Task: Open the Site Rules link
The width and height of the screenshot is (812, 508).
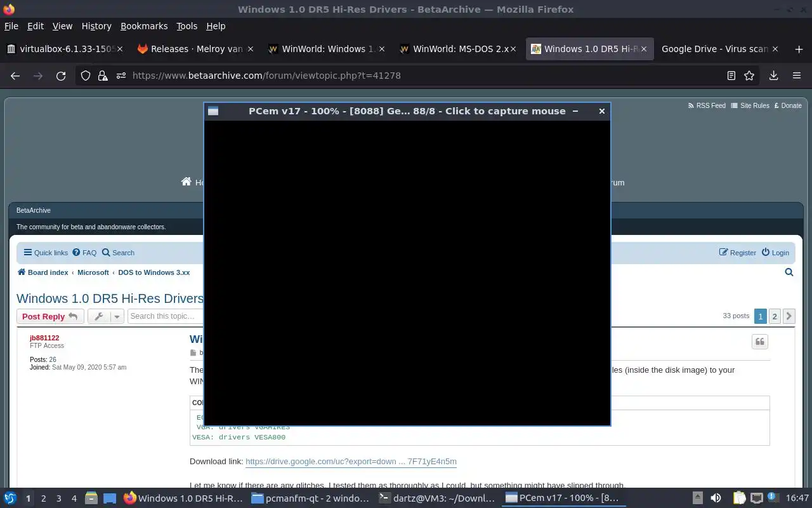Action: 750,105
